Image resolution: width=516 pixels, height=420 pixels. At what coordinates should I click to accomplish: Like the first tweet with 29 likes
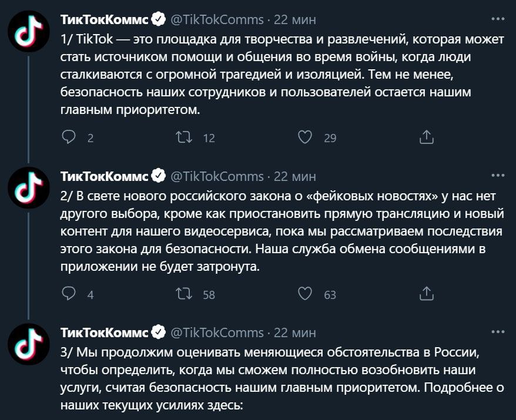(x=304, y=137)
